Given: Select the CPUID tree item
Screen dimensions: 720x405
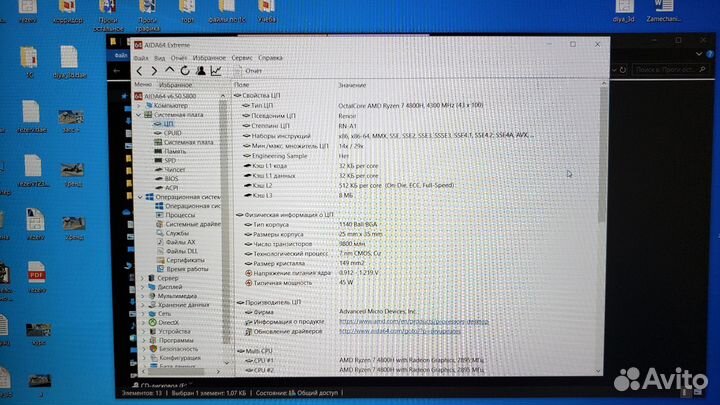Looking at the screenshot, I should click(168, 133).
